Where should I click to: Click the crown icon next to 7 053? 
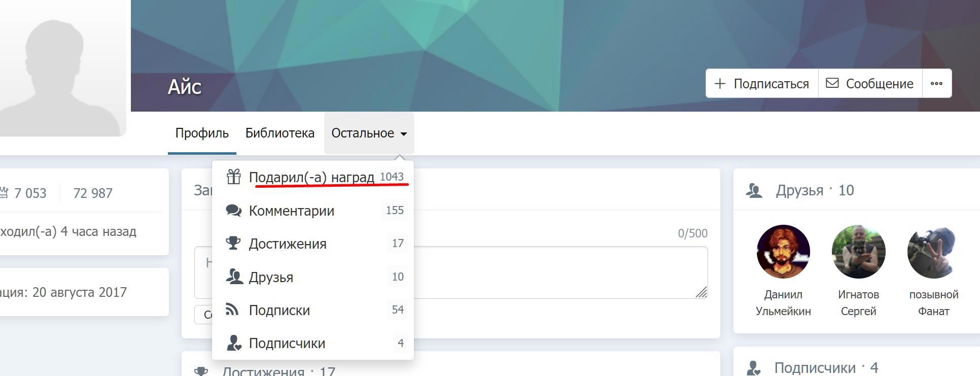click(5, 193)
